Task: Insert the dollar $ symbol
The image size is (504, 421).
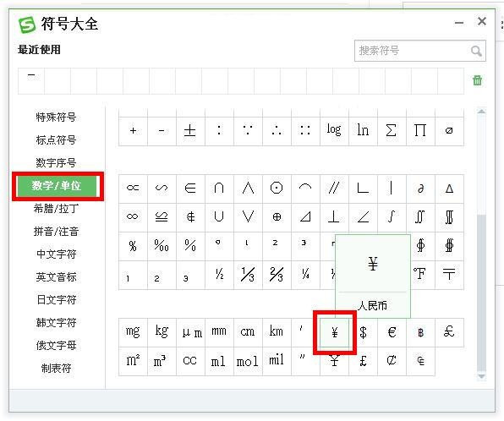Action: pyautogui.click(x=364, y=332)
